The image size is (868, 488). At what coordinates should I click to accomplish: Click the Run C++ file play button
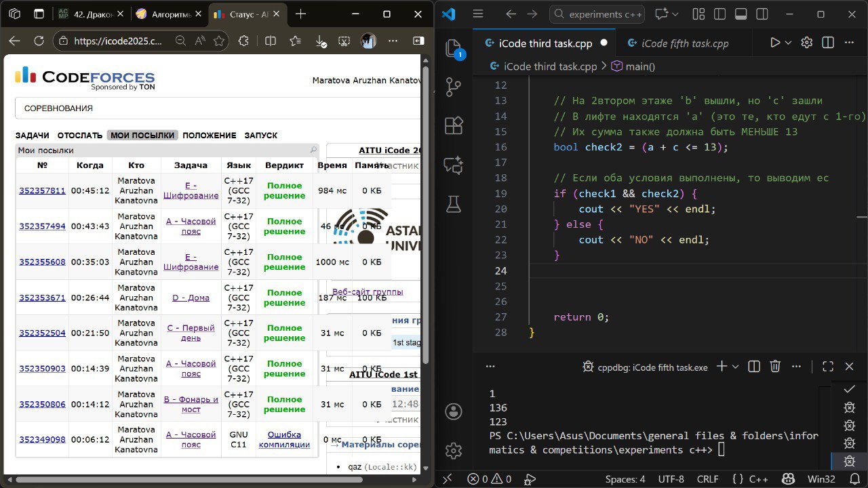point(775,43)
